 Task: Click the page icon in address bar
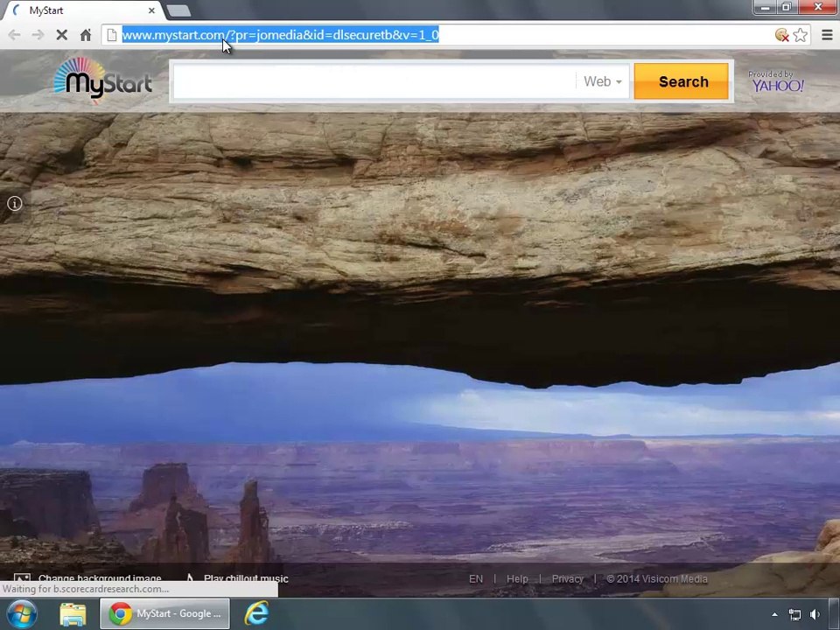[111, 35]
